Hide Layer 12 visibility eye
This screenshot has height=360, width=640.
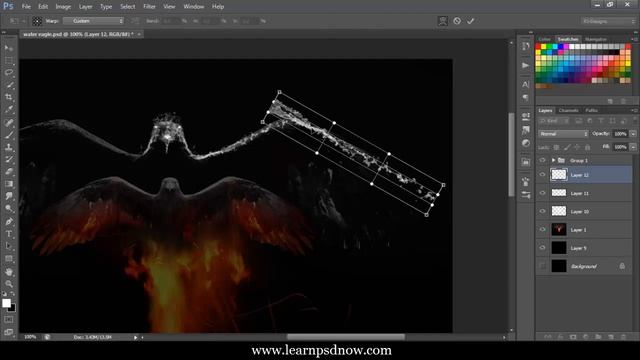pos(542,175)
